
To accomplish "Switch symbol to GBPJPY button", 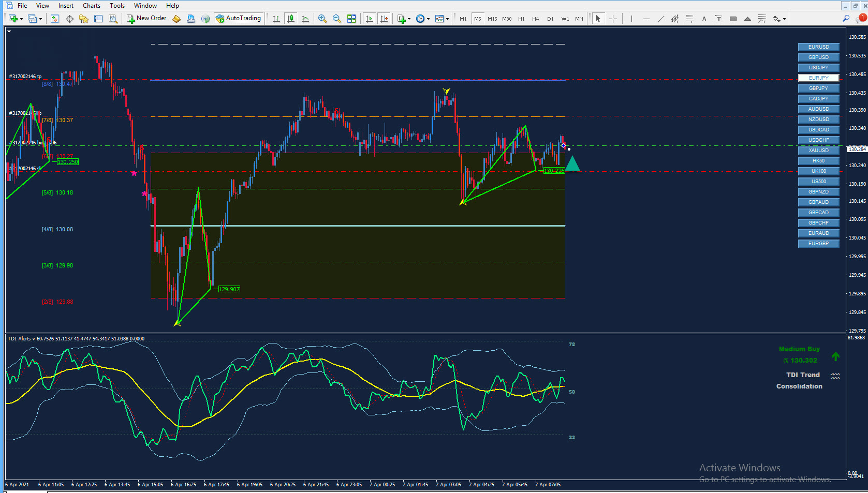I will click(x=818, y=88).
